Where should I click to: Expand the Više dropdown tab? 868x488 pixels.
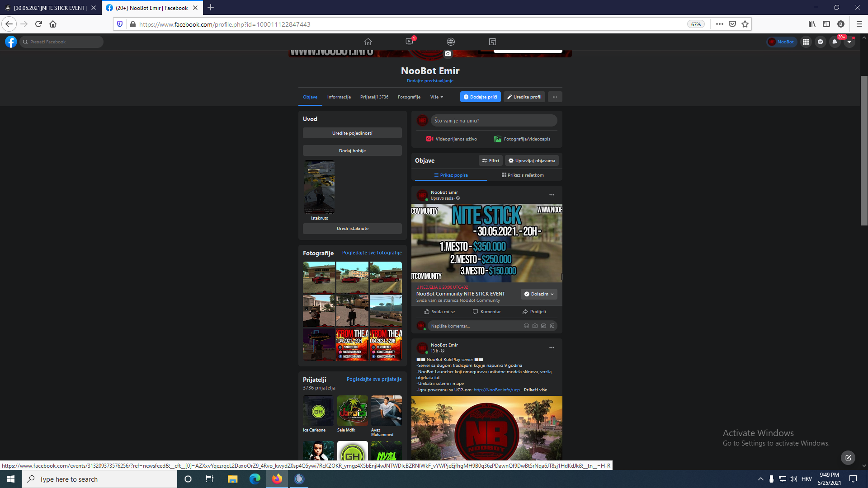point(437,97)
